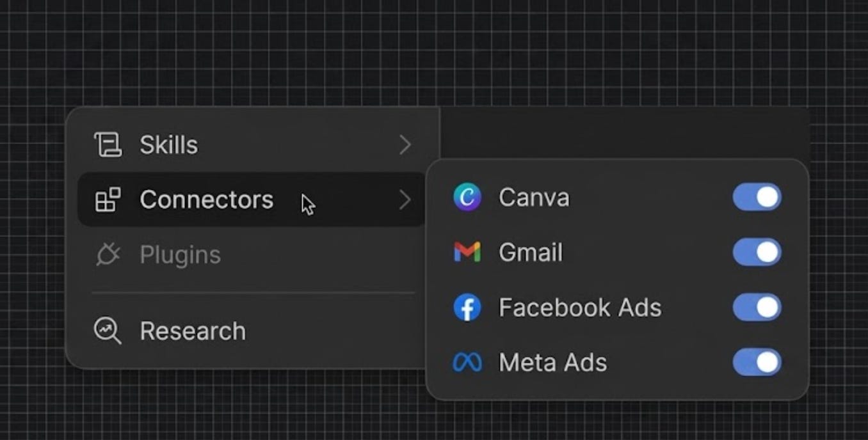
Task: Open the Research menu option
Action: point(252,331)
